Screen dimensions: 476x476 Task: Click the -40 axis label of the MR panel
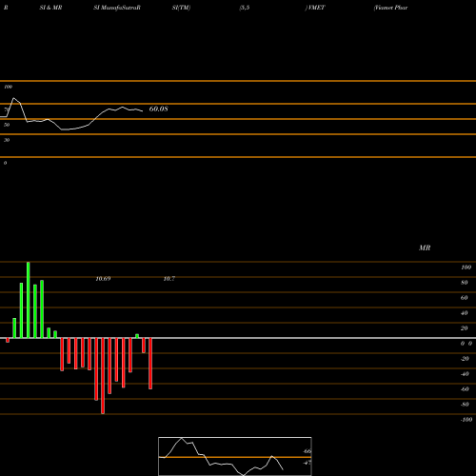tap(465, 374)
